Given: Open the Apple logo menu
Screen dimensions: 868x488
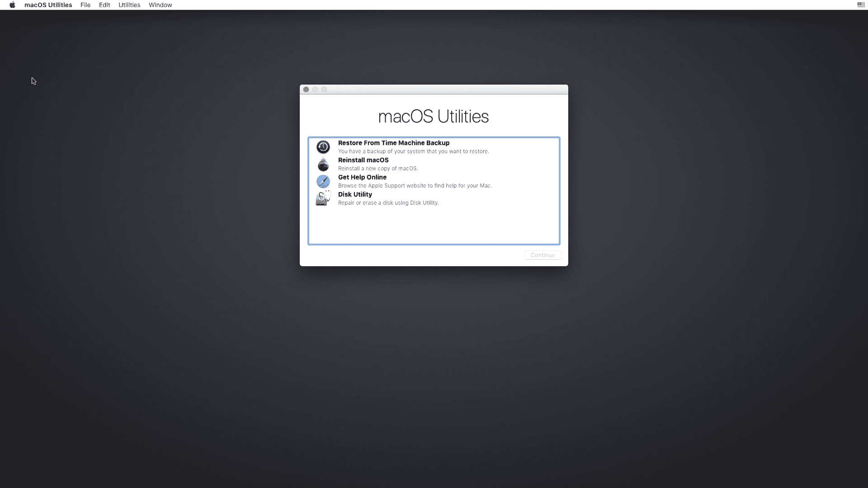Looking at the screenshot, I should pyautogui.click(x=12, y=5).
